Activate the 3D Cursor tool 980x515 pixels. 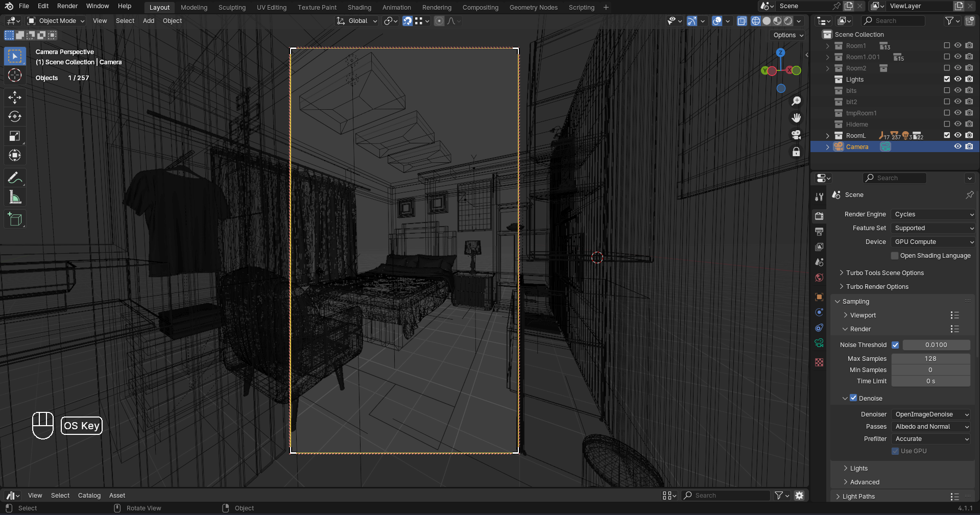15,76
